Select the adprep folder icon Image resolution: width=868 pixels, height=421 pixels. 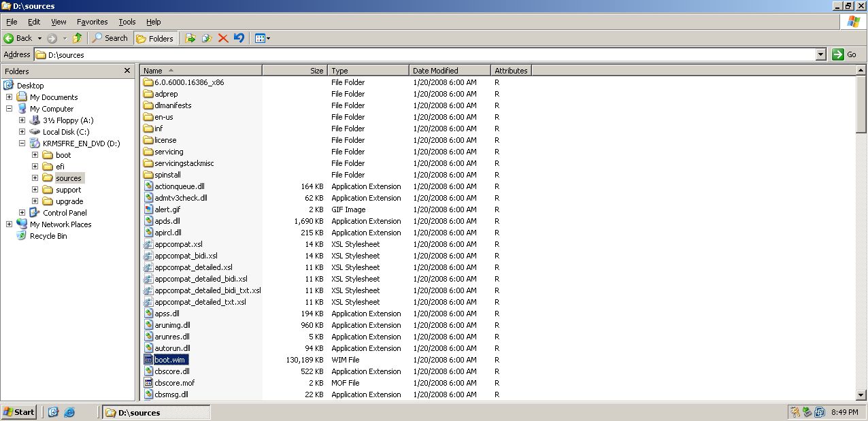point(149,94)
